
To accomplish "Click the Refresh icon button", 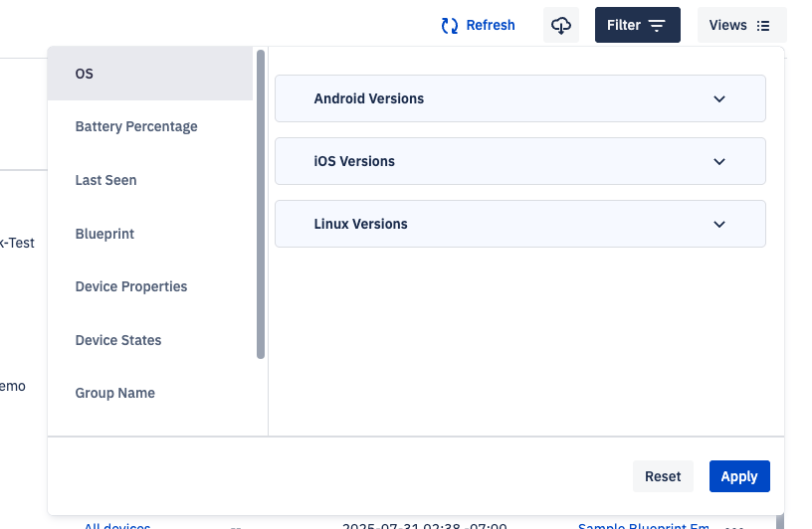I will tap(450, 26).
